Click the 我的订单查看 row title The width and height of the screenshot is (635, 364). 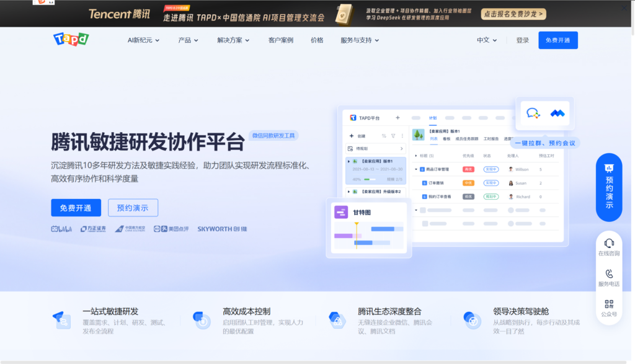click(x=440, y=197)
